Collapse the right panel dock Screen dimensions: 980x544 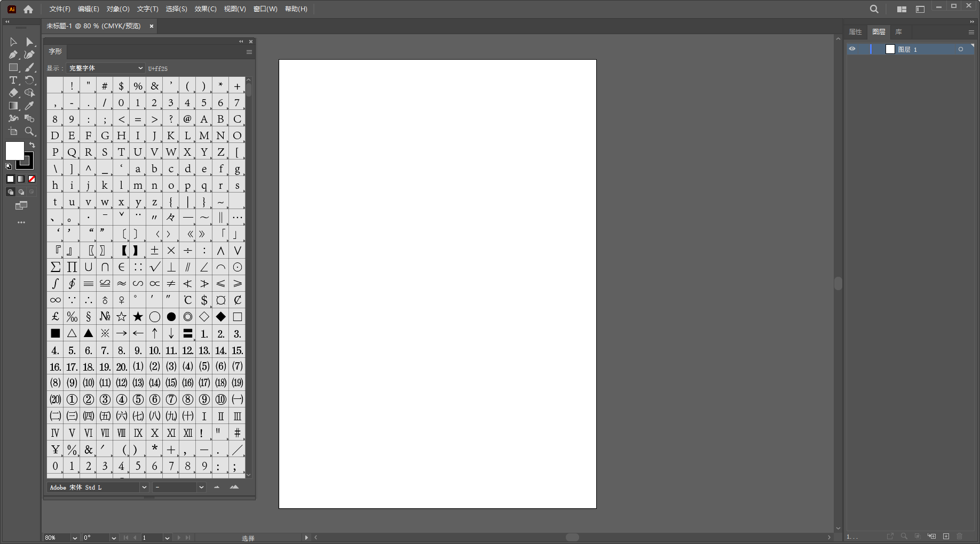972,22
